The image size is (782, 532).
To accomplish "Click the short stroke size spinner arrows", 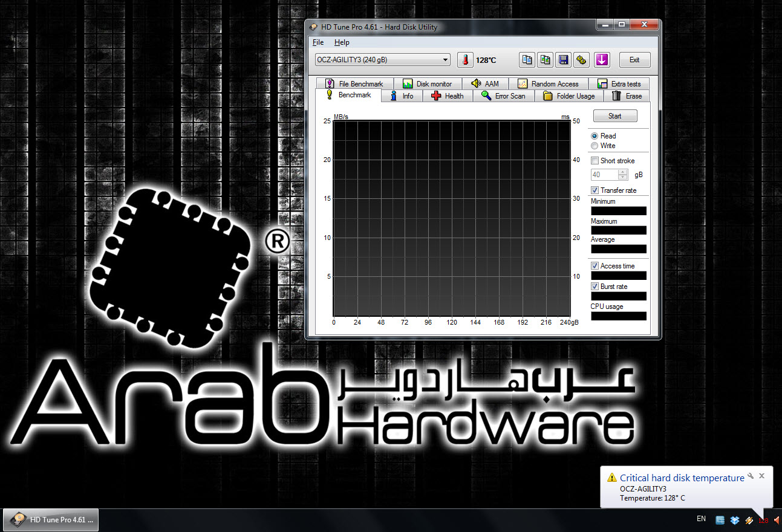I will point(623,175).
